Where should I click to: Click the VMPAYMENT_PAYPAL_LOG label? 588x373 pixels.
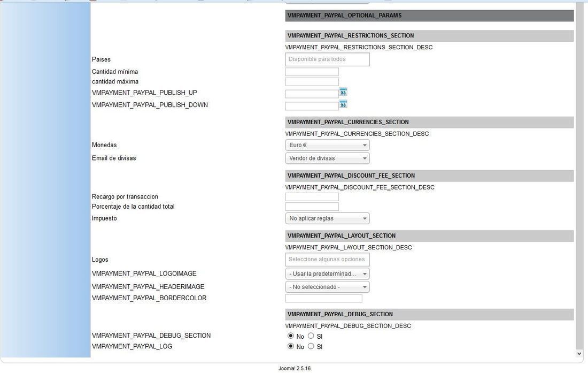(132, 346)
